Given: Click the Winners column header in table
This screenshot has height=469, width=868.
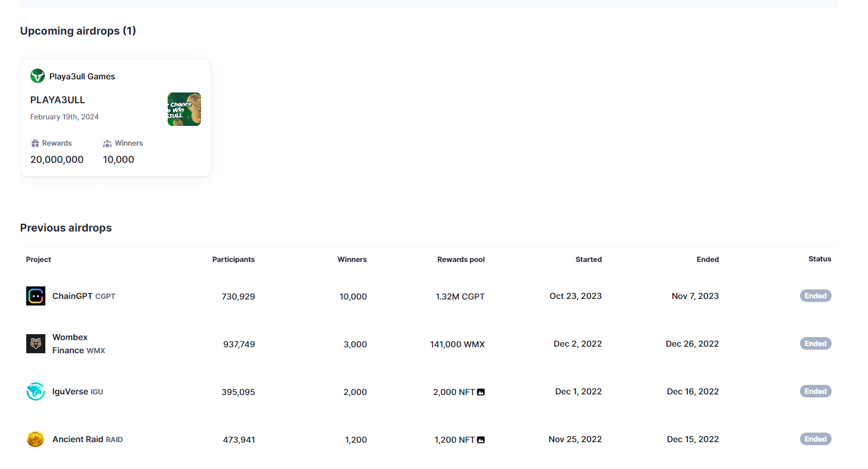Looking at the screenshot, I should (352, 260).
